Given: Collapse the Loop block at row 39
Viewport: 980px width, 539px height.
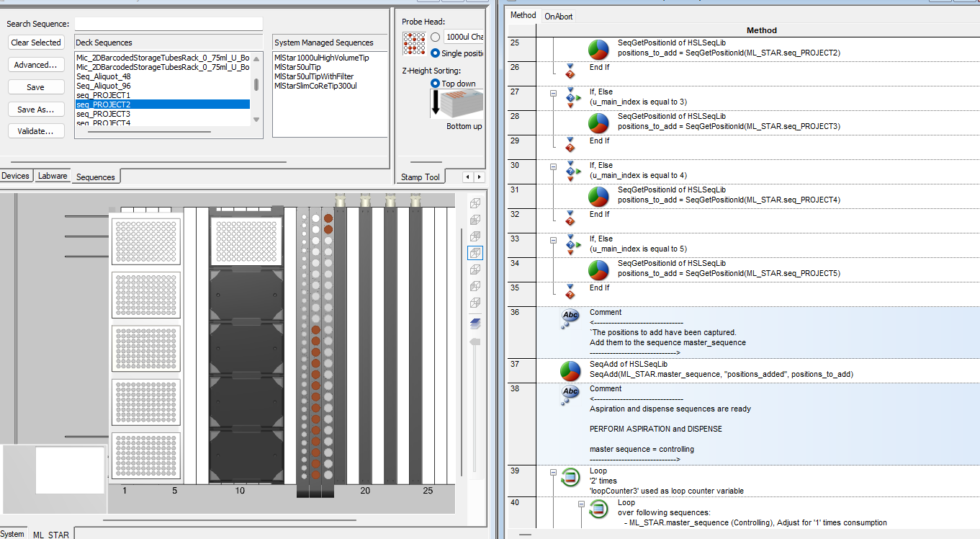Looking at the screenshot, I should [x=554, y=473].
